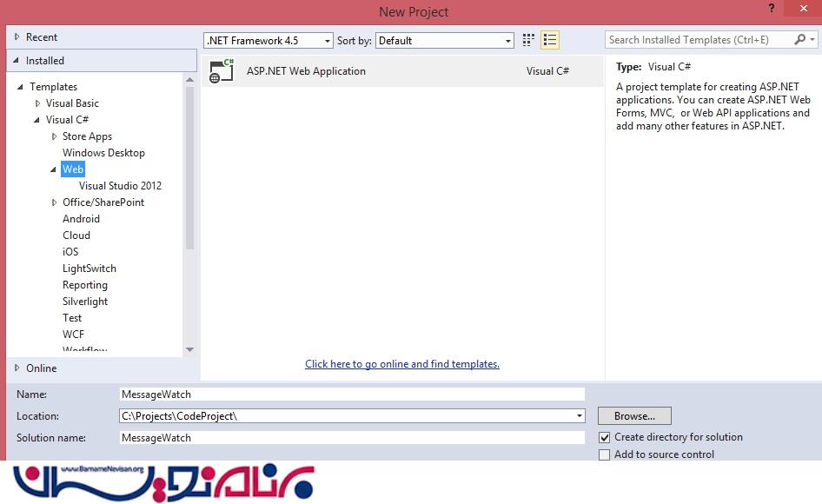This screenshot has height=504, width=822.
Task: Enable Add to source control checkbox
Action: (605, 454)
